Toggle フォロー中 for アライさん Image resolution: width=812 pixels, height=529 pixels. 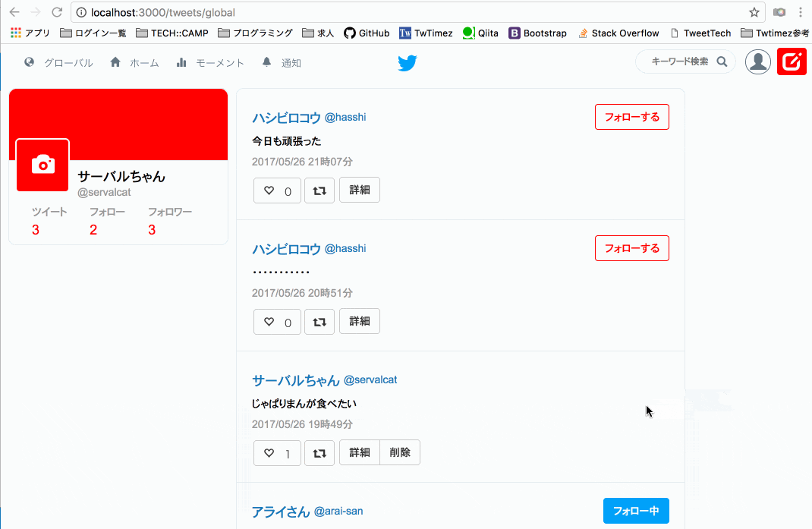coord(636,511)
